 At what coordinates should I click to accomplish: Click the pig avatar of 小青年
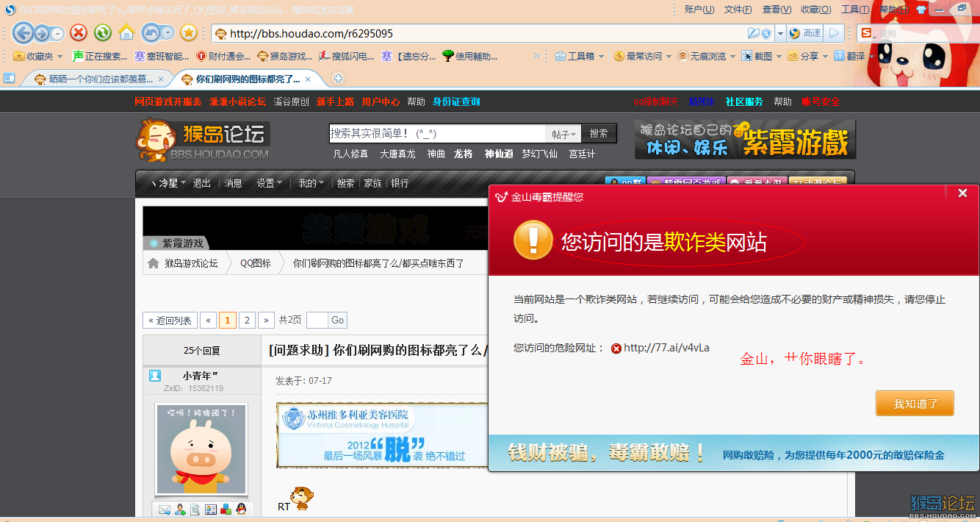coord(201,448)
